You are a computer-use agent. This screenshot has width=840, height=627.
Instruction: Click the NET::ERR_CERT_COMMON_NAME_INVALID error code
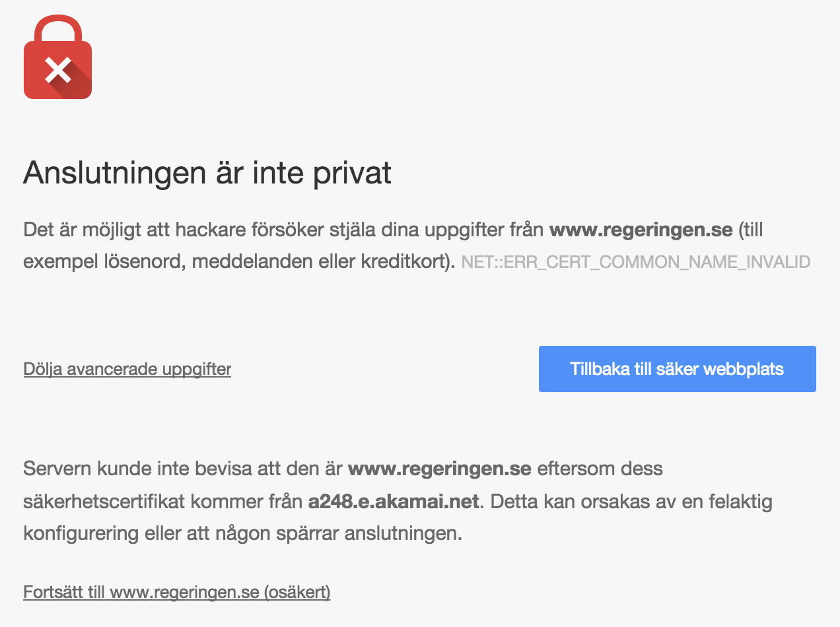tap(635, 262)
